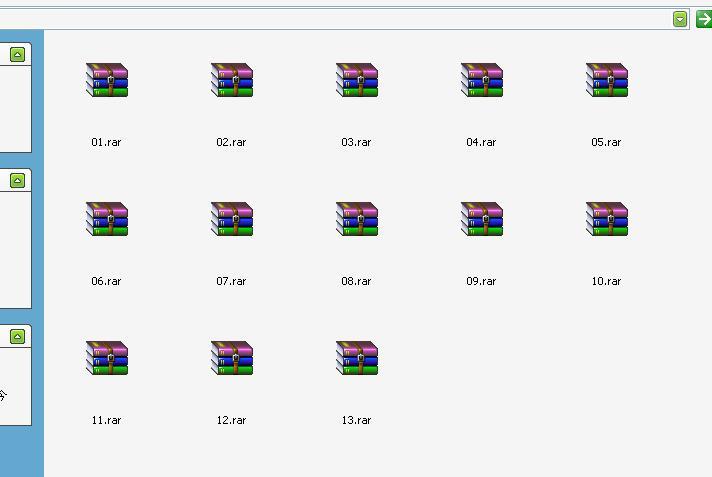Select the 07.rar archive icon
This screenshot has height=477, width=712.
[232, 219]
